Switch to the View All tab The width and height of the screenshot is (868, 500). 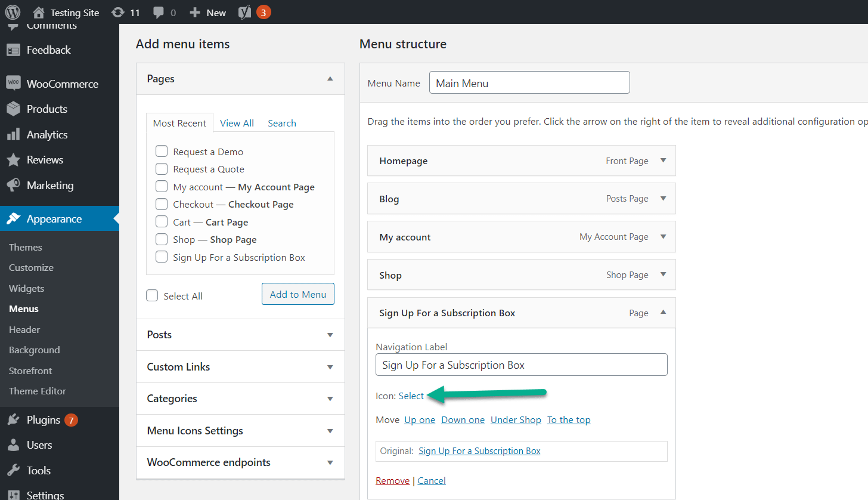[x=237, y=123]
